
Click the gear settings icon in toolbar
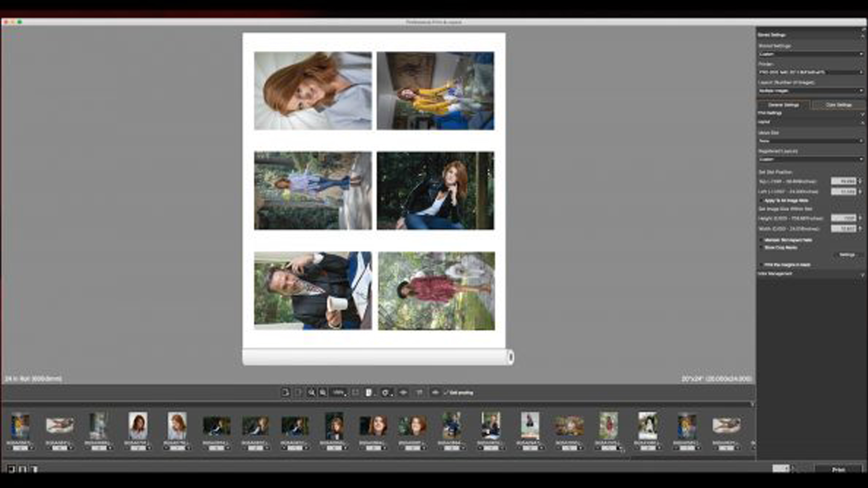(385, 393)
